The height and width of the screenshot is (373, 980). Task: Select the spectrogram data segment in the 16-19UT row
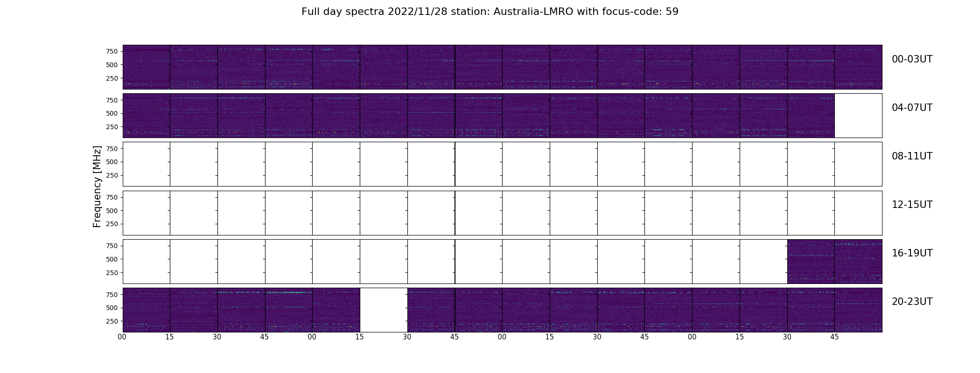click(834, 262)
